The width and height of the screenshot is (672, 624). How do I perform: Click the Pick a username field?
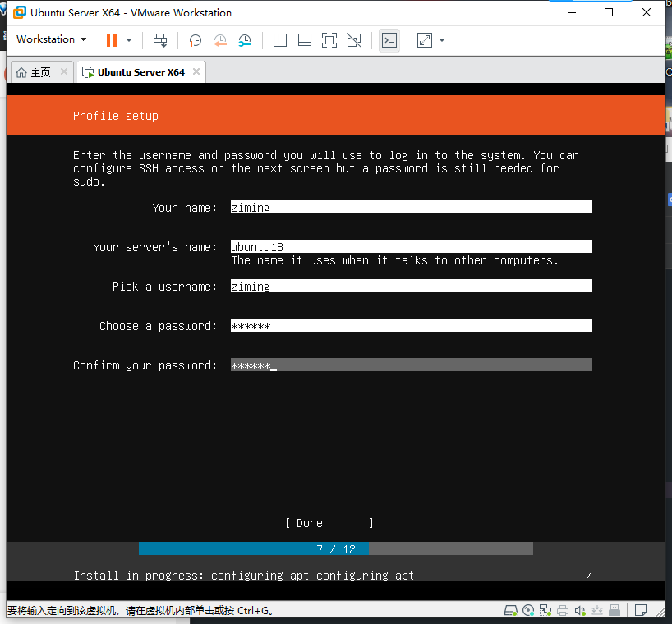(x=412, y=286)
